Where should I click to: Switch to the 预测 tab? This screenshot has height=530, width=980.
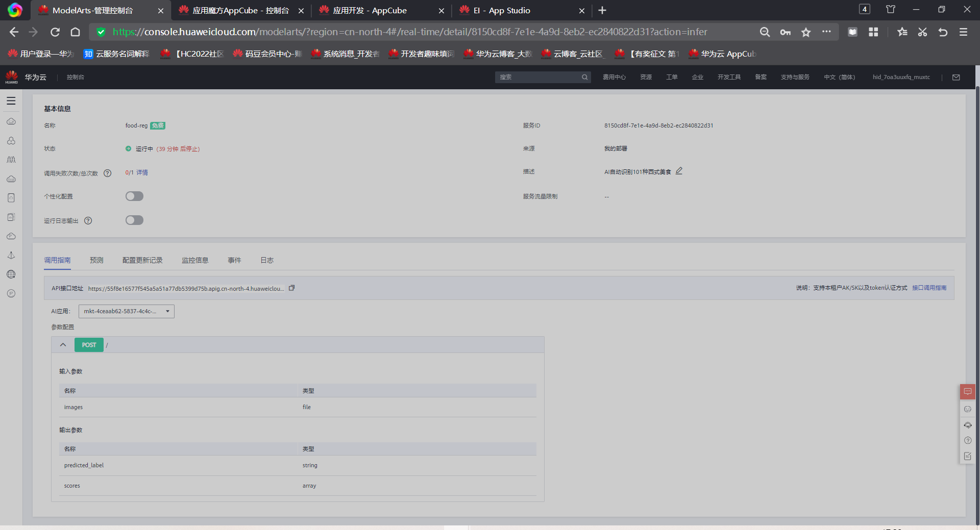96,260
